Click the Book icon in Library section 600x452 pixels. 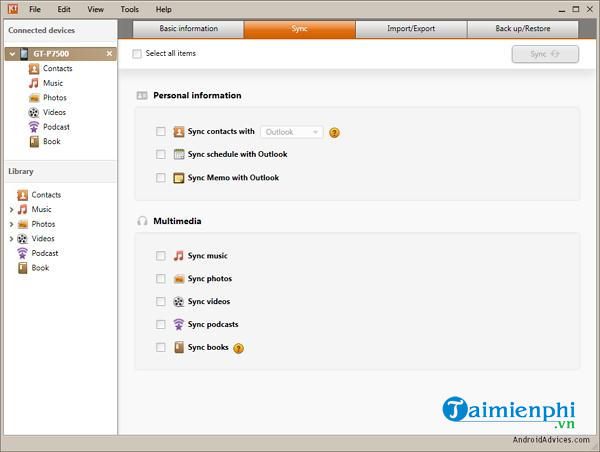tap(22, 268)
